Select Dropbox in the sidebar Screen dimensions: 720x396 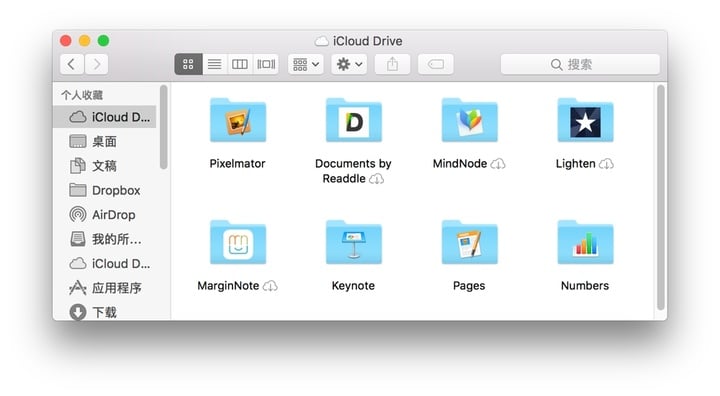(x=105, y=190)
